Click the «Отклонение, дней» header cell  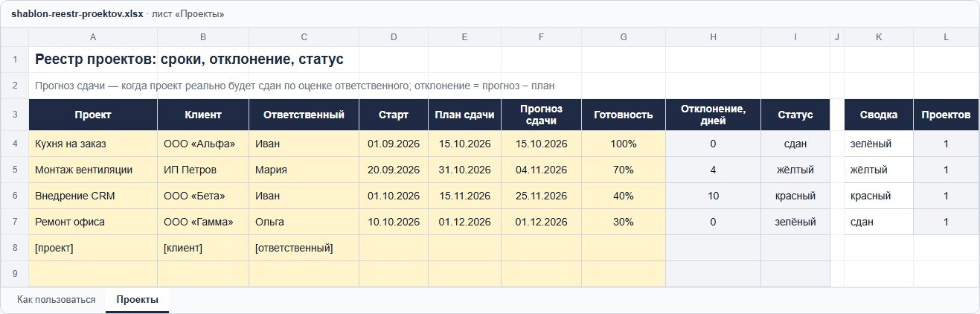coord(714,115)
